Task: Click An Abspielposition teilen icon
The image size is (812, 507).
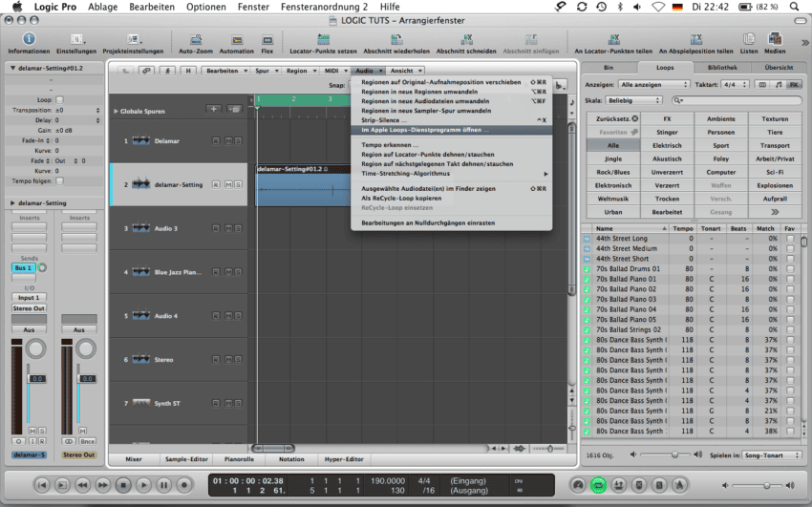Action: [696, 39]
